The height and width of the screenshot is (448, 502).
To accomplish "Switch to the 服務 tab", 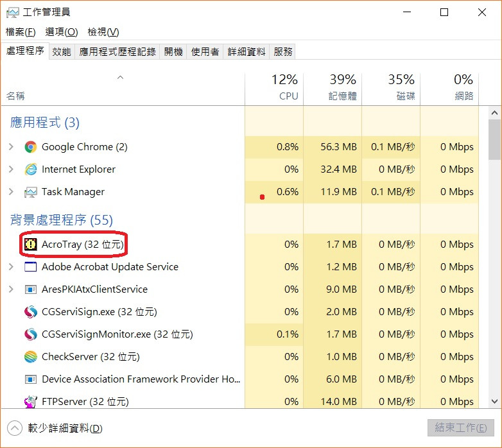I will click(282, 52).
